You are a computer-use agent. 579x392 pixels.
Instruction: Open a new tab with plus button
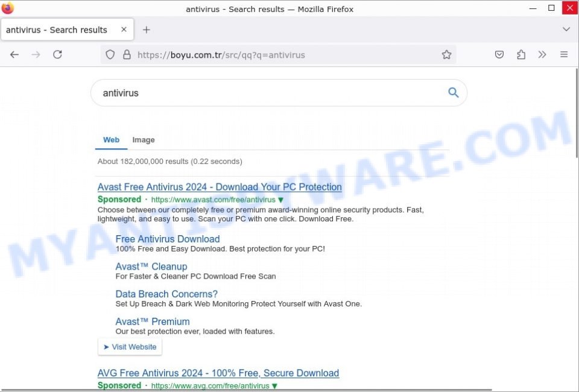pos(146,30)
